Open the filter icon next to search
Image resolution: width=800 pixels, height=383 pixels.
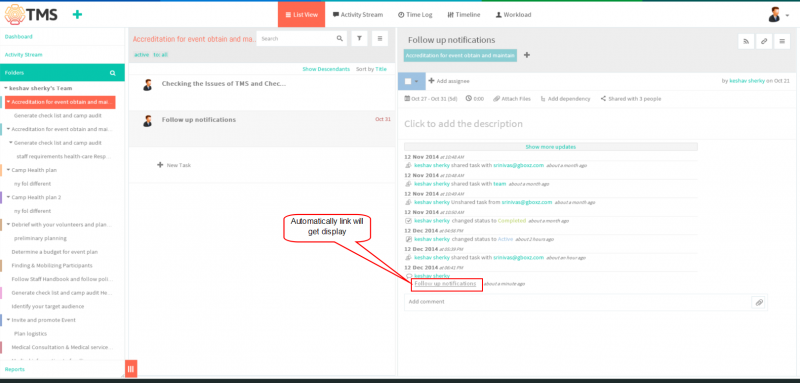tap(359, 38)
